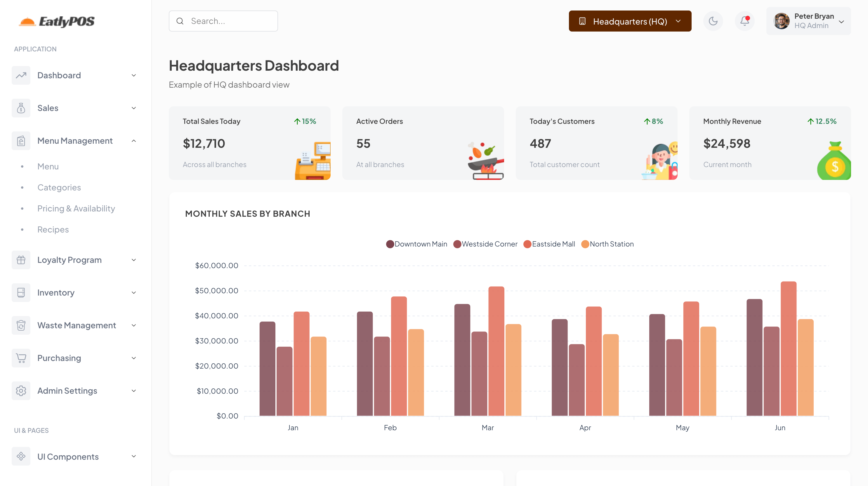The width and height of the screenshot is (868, 486).
Task: Hide the Eastside Mall series in the legend
Action: (549, 244)
